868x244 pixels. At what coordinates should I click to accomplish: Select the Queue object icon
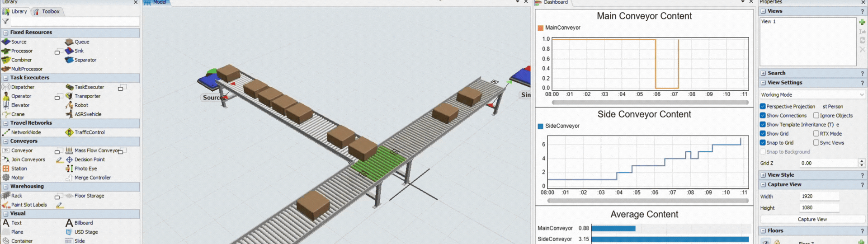point(69,42)
